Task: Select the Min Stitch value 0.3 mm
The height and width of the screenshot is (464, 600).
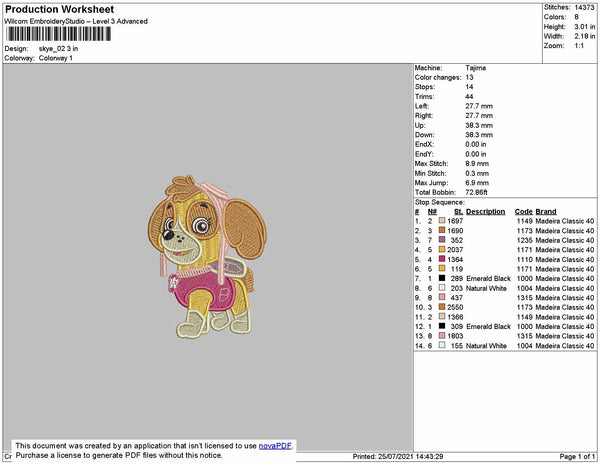Action: coord(477,173)
